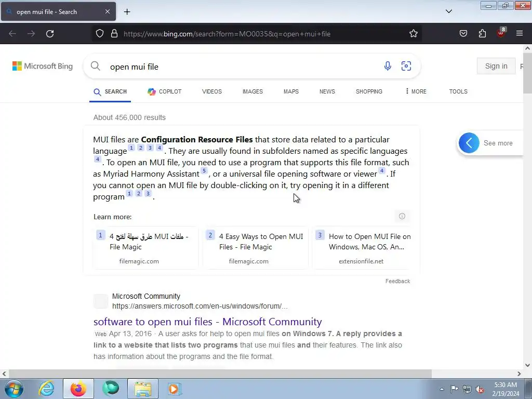Click the horizontal scroll right arrow
Viewport: 532px width, 399px height.
pos(519,374)
